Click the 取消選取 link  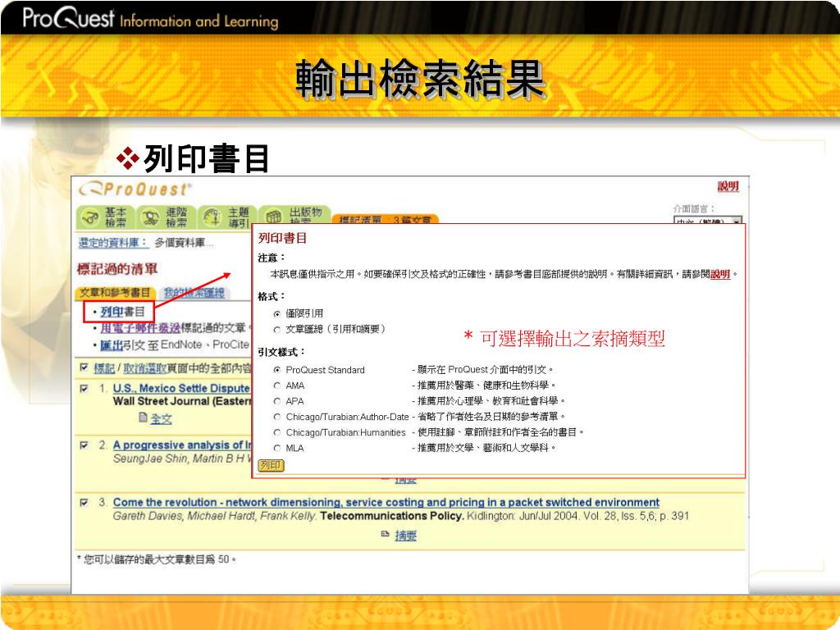pyautogui.click(x=144, y=368)
